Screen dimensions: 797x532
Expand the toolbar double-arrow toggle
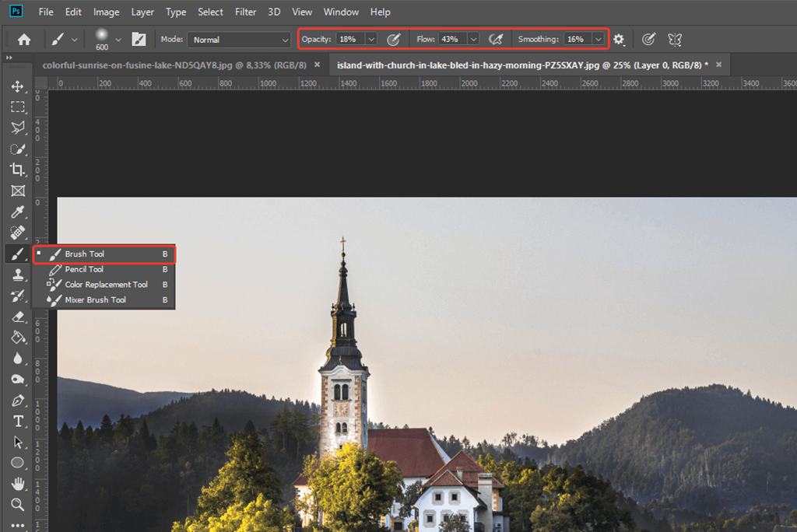[9, 58]
